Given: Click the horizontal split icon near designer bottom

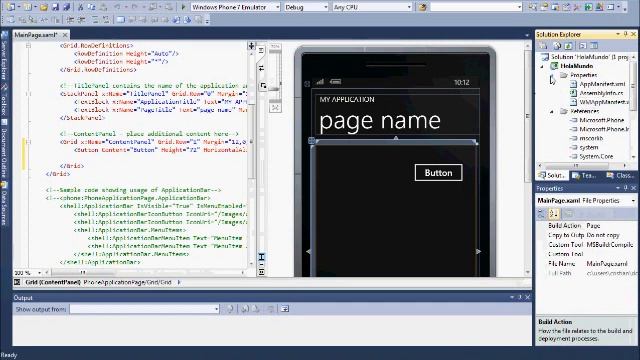Looking at the screenshot, I should tap(262, 257).
